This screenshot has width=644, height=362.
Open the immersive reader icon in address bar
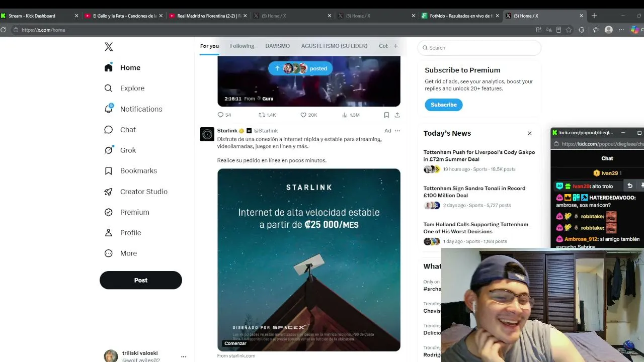tap(558, 30)
